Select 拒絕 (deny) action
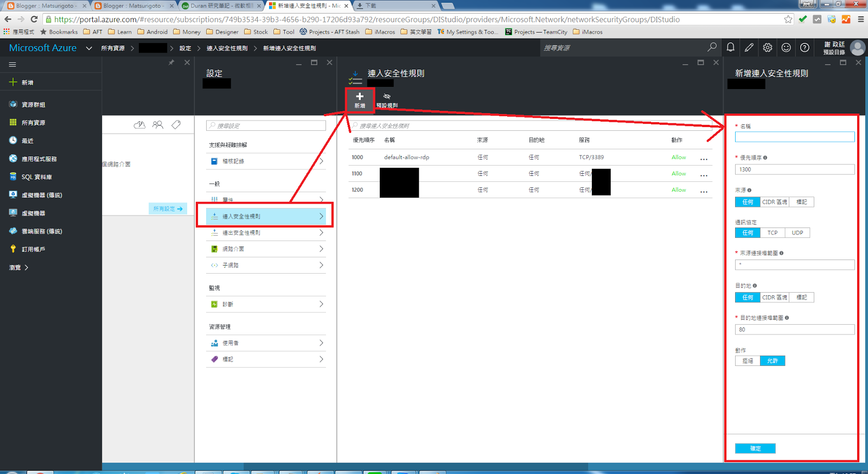868x474 pixels. click(748, 361)
